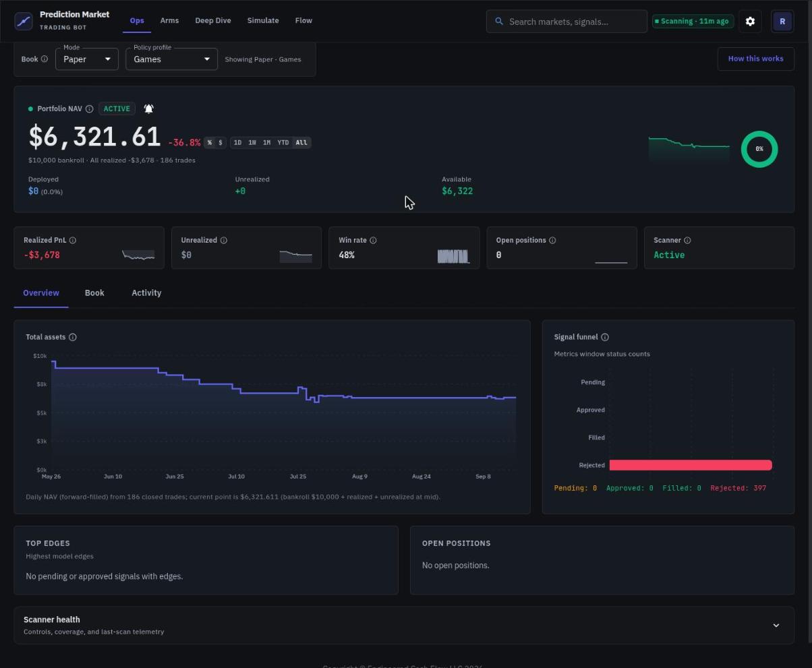This screenshot has height=668, width=812.
Task: Click the NAV sparkline in header
Action: point(689,149)
